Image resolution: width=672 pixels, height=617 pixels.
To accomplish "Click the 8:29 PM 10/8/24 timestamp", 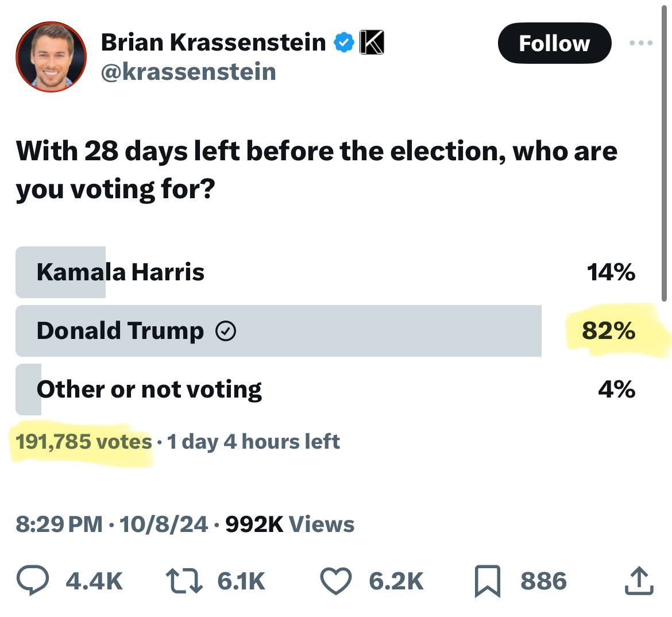I will (x=111, y=524).
